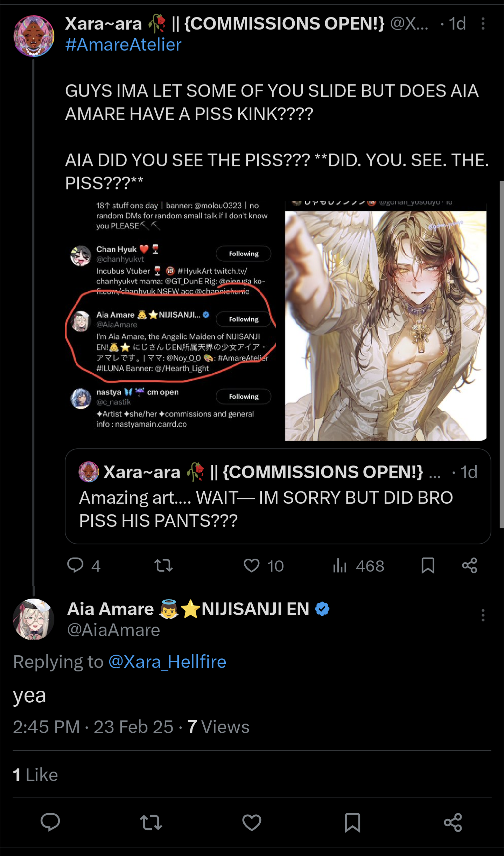
Task: Repost Xara~ara's original tweet
Action: click(163, 565)
